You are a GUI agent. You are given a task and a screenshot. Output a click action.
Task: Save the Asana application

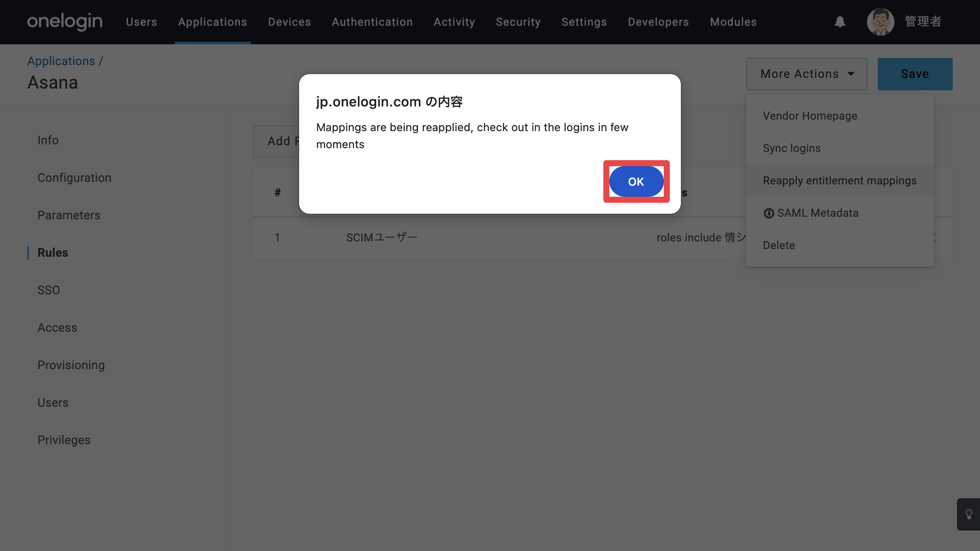point(915,74)
